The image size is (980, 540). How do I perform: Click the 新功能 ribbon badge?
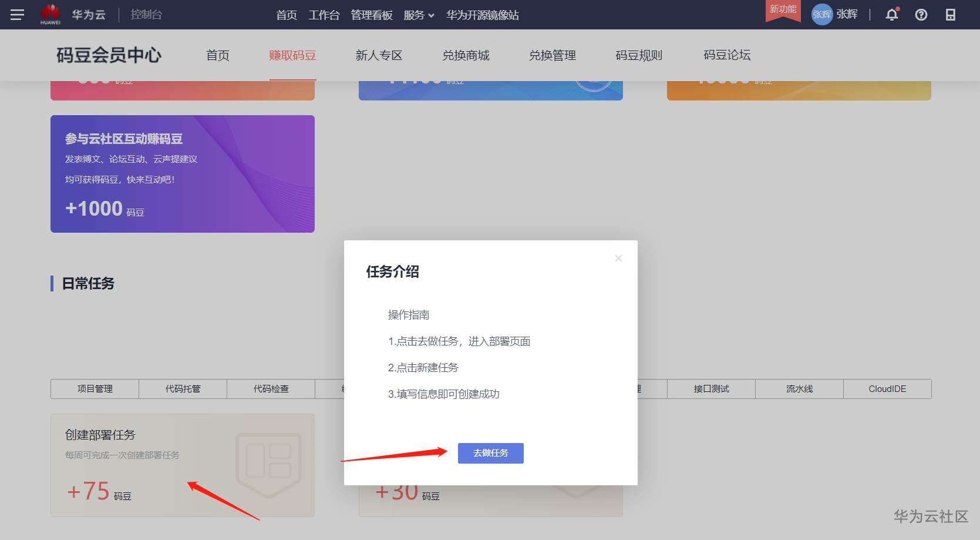(783, 10)
